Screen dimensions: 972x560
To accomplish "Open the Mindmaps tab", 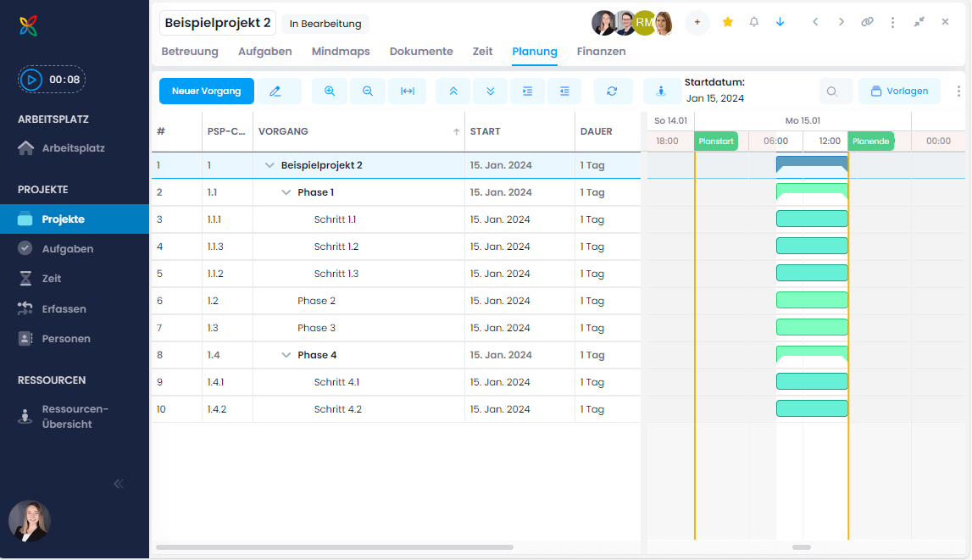I will coord(341,52).
